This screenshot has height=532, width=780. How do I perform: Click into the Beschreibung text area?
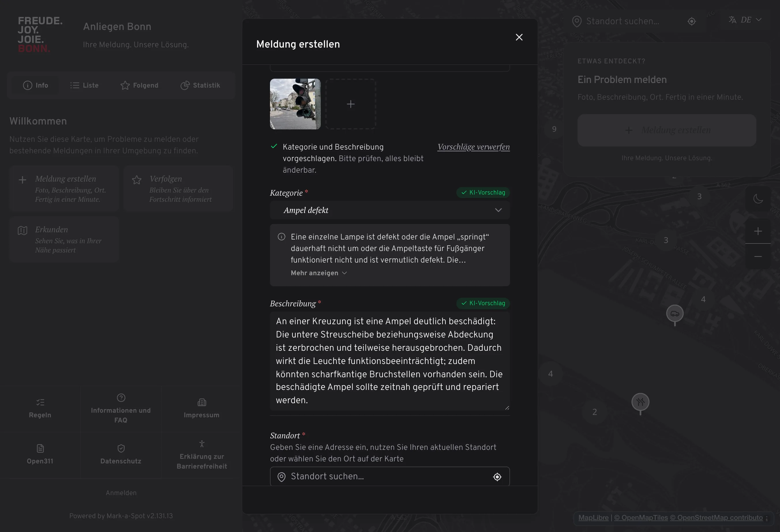390,361
